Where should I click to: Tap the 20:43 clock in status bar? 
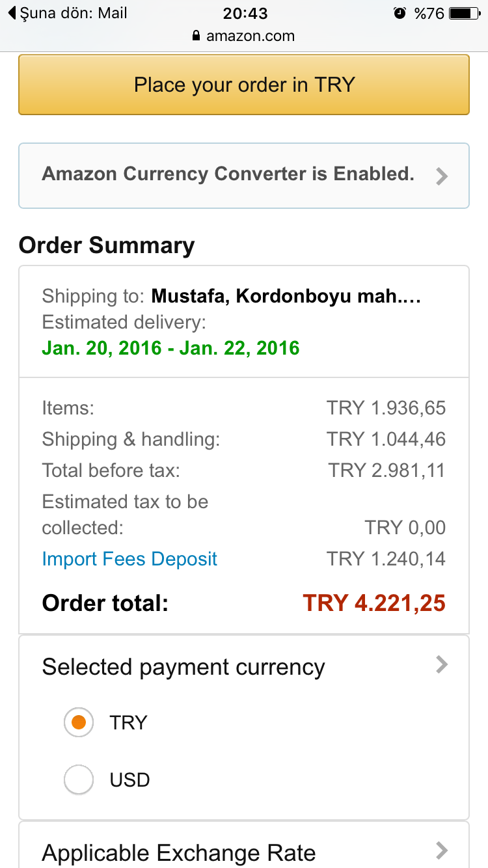click(x=245, y=13)
